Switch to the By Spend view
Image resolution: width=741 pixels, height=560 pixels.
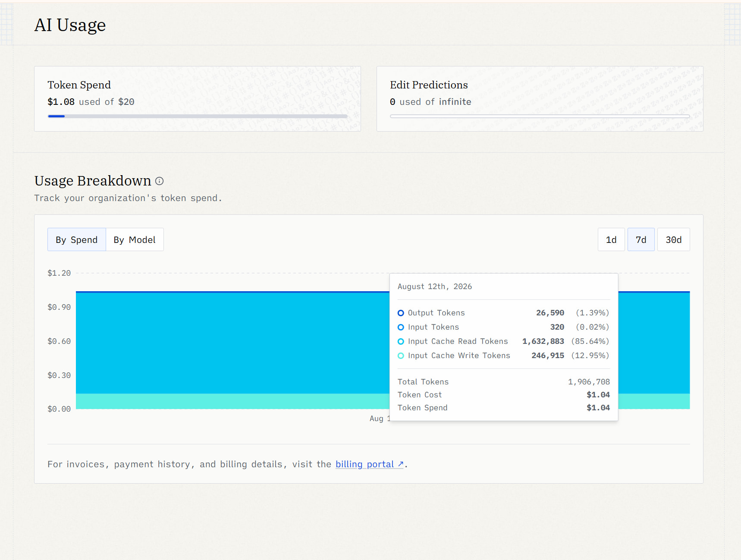77,239
